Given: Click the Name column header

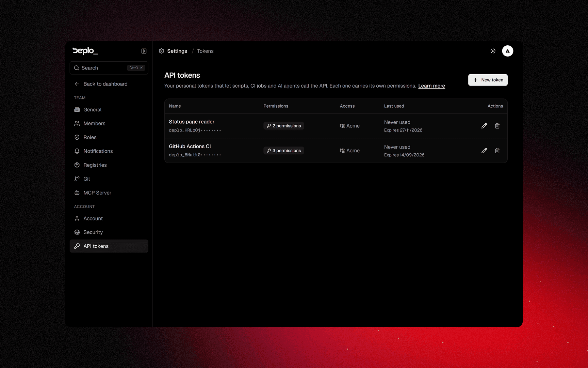Looking at the screenshot, I should tap(175, 106).
